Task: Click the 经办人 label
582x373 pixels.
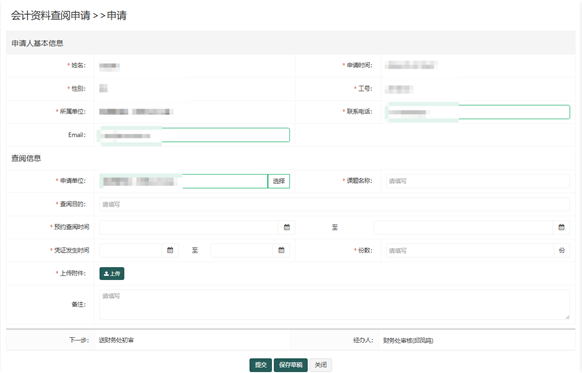Action: (363, 340)
